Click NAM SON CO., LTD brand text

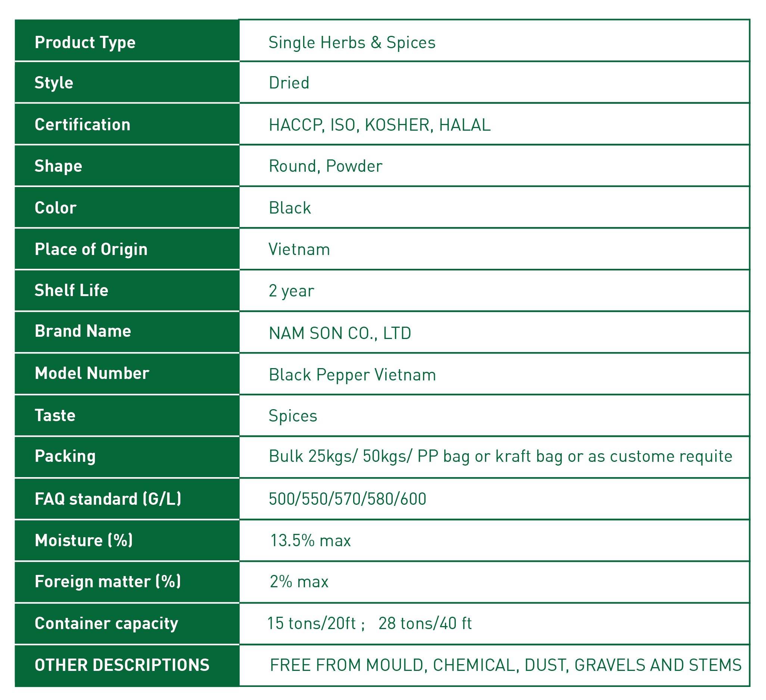point(340,333)
